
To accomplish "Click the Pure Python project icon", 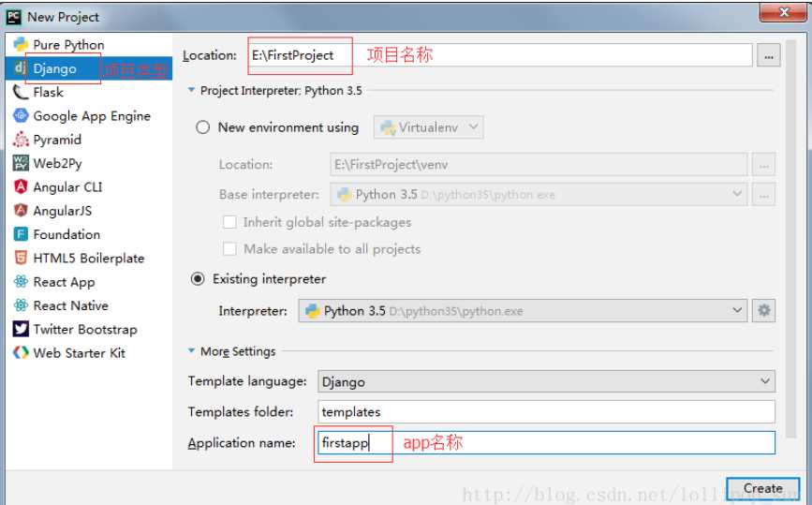I will click(x=21, y=45).
